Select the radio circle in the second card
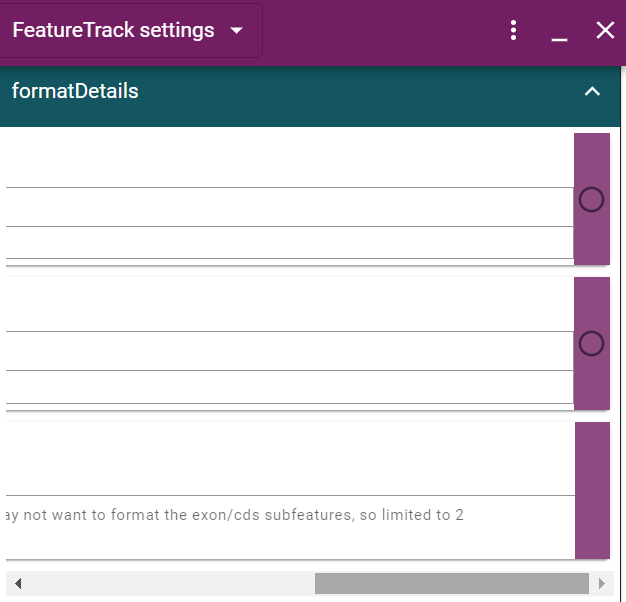626x602 pixels. (x=591, y=344)
